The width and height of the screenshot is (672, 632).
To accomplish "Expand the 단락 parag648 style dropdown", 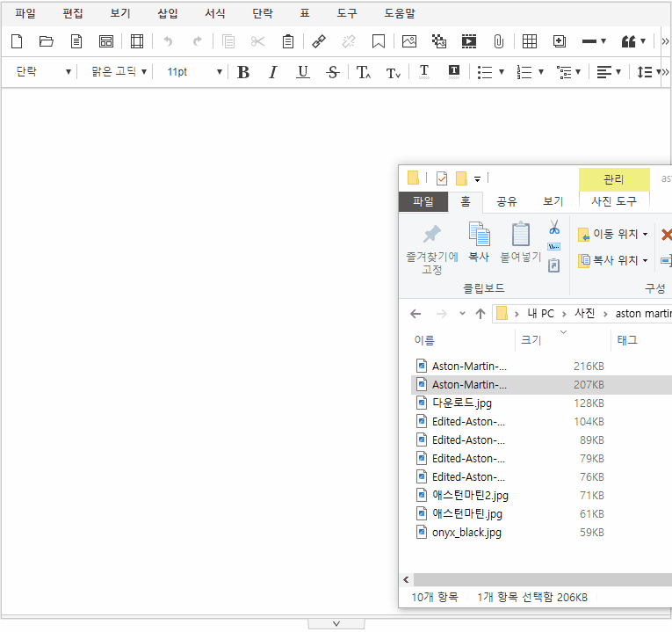I will pos(43,72).
